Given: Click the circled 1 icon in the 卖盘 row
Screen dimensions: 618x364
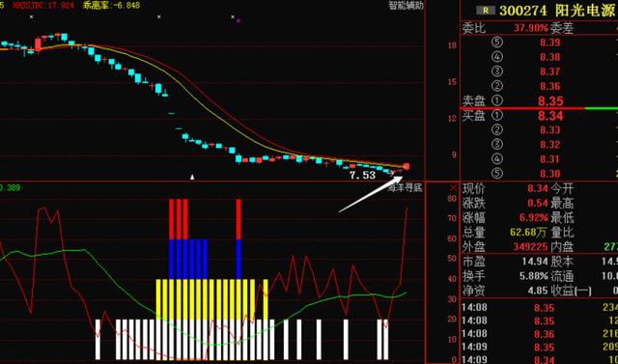Looking at the screenshot, I should click(x=498, y=100).
